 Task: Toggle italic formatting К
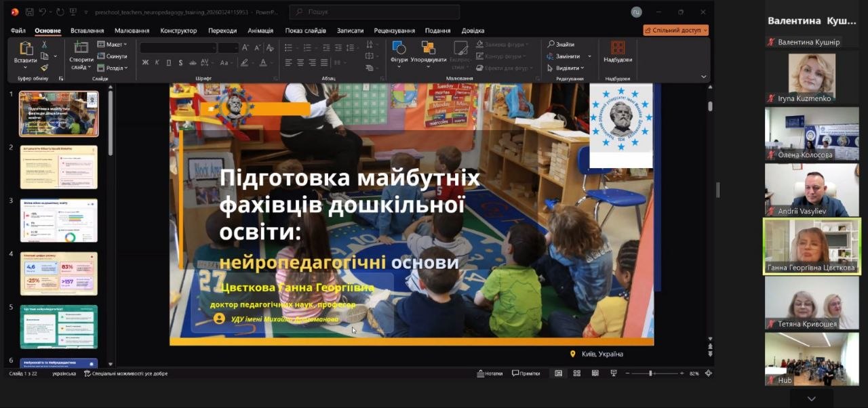[x=157, y=62]
